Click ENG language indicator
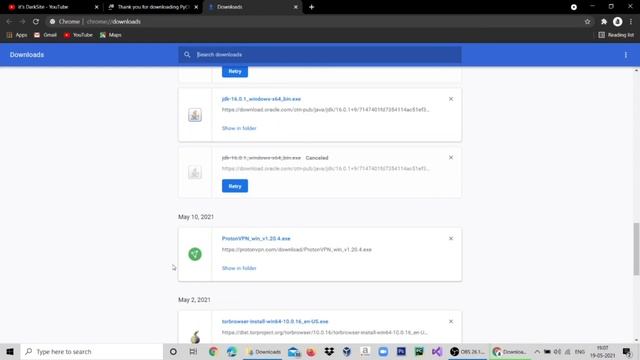 pos(580,351)
